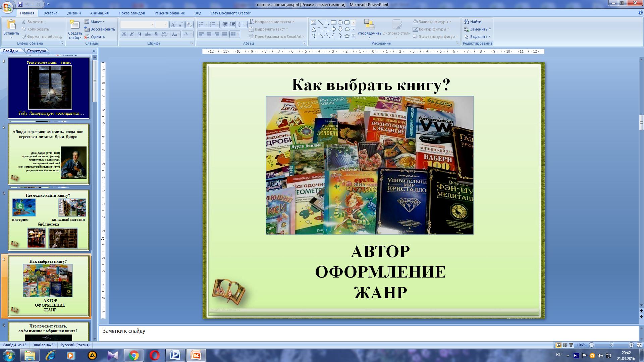The width and height of the screenshot is (644, 362).
Task: Toggle align text left
Action: [x=201, y=34]
